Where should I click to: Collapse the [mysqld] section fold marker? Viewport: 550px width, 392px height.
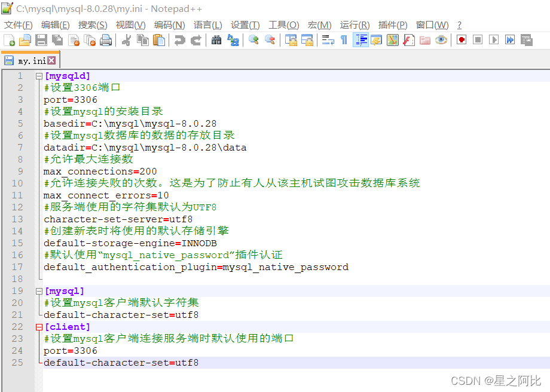(39, 76)
